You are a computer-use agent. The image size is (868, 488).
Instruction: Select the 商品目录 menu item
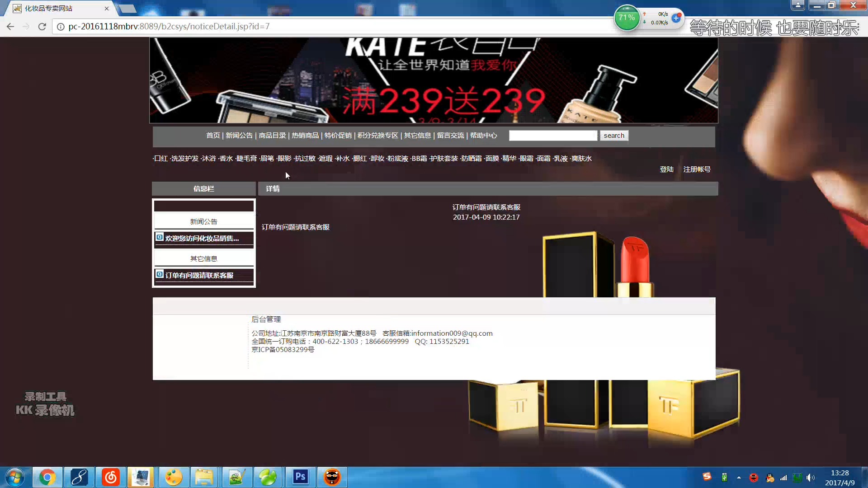[272, 135]
